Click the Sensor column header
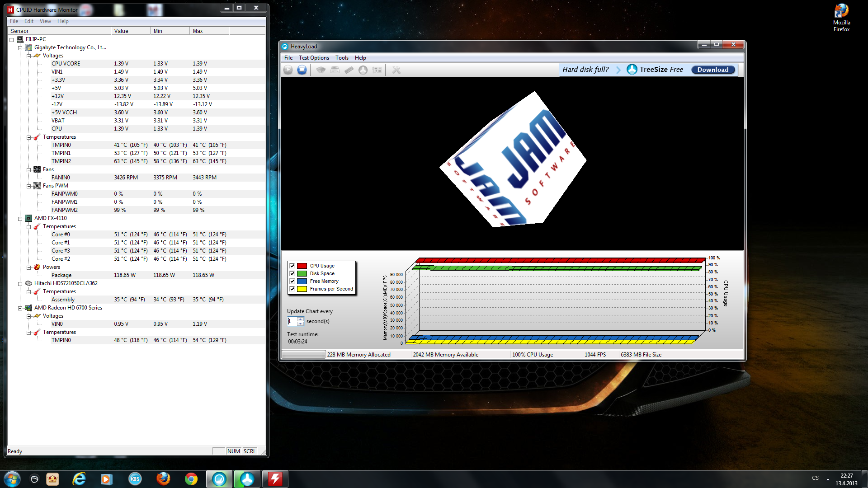This screenshot has width=868, height=488. (x=60, y=31)
